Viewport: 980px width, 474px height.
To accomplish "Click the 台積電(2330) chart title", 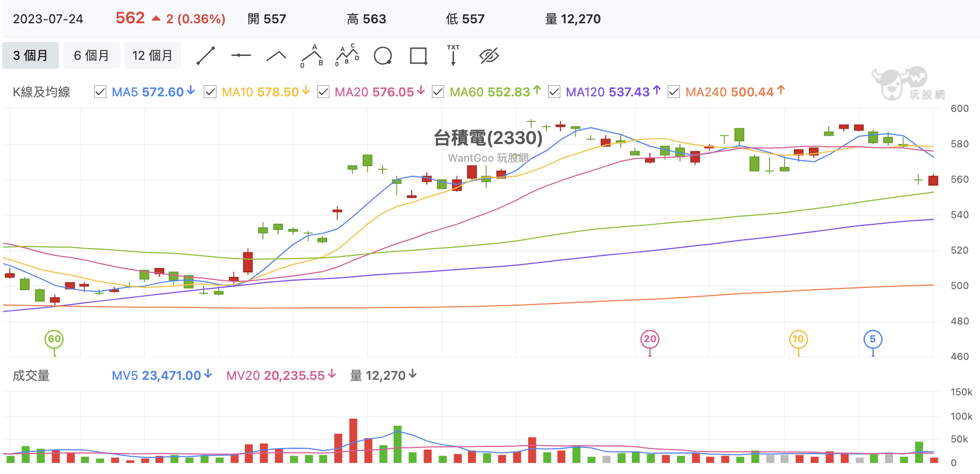I will click(488, 138).
